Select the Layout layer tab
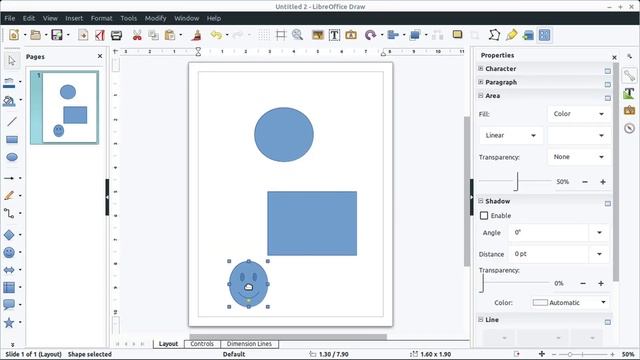 pos(169,344)
